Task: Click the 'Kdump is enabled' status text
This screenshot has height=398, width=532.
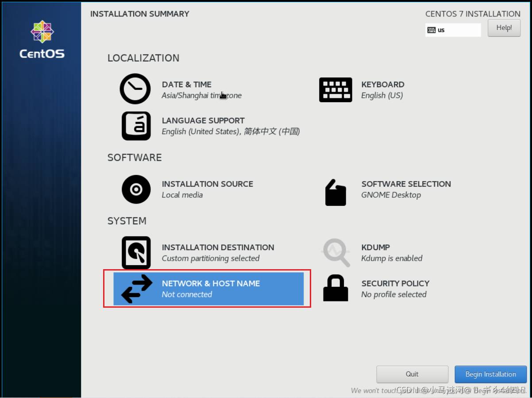Action: [392, 259]
